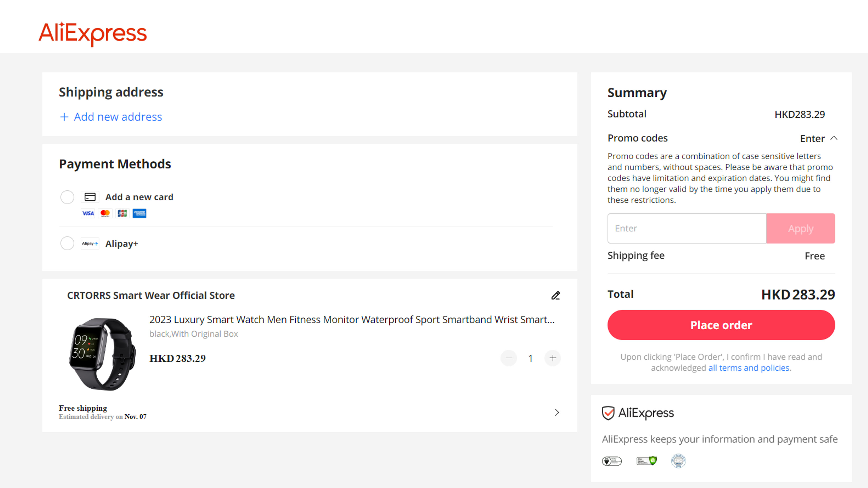The width and height of the screenshot is (868, 488).
Task: Open the all terms and policies link
Action: click(749, 368)
